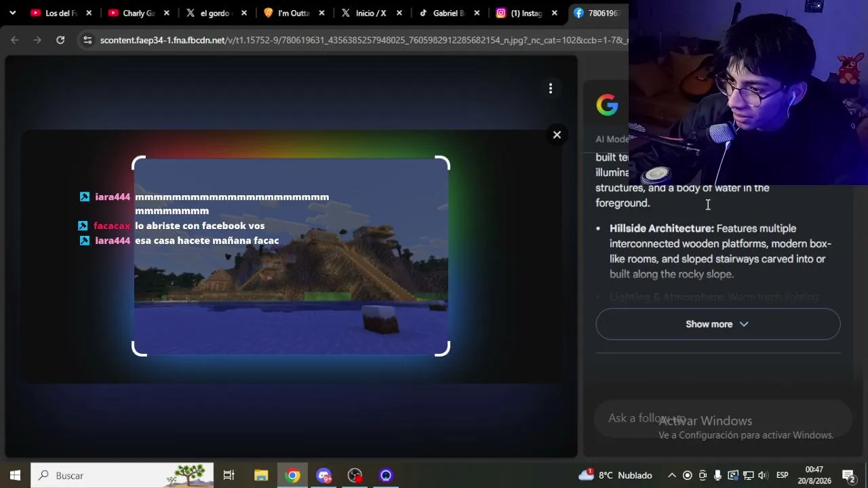Open Google Chrome from the taskbar
This screenshot has height=488, width=868.
click(293, 475)
